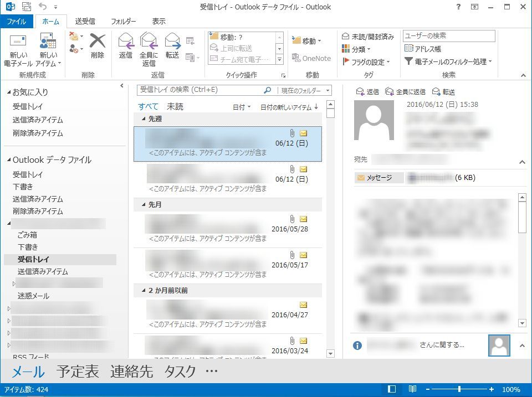532x397 pixels.
Task: Click the zoom slider handle
Action: tap(459, 389)
